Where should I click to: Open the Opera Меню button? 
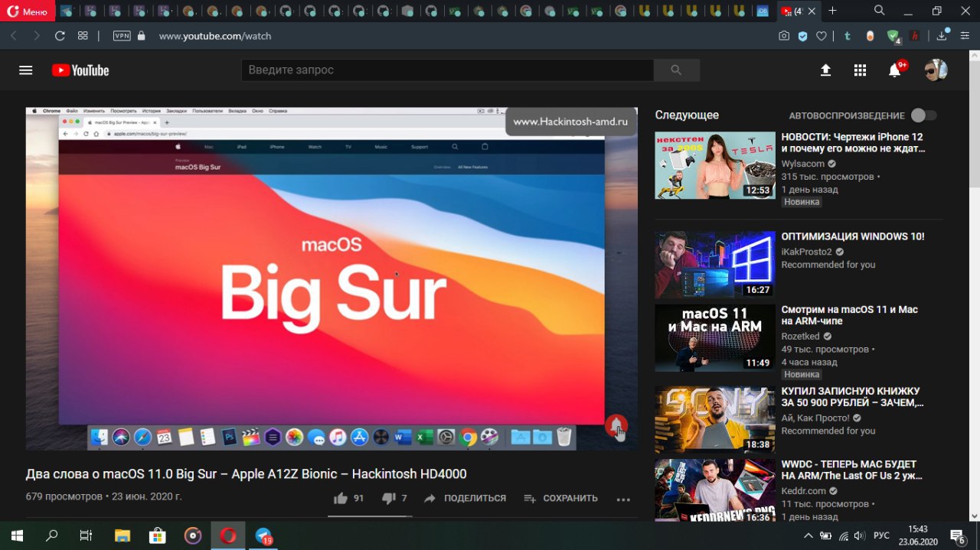27,11
